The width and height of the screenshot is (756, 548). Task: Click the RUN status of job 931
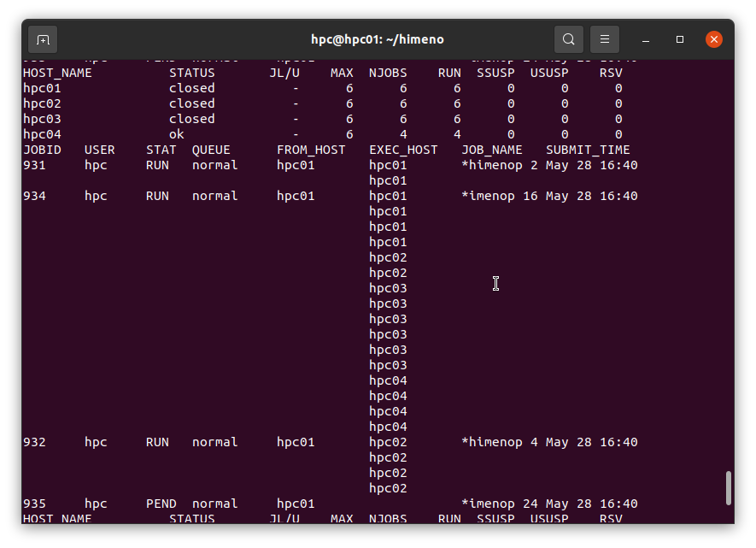click(x=158, y=166)
